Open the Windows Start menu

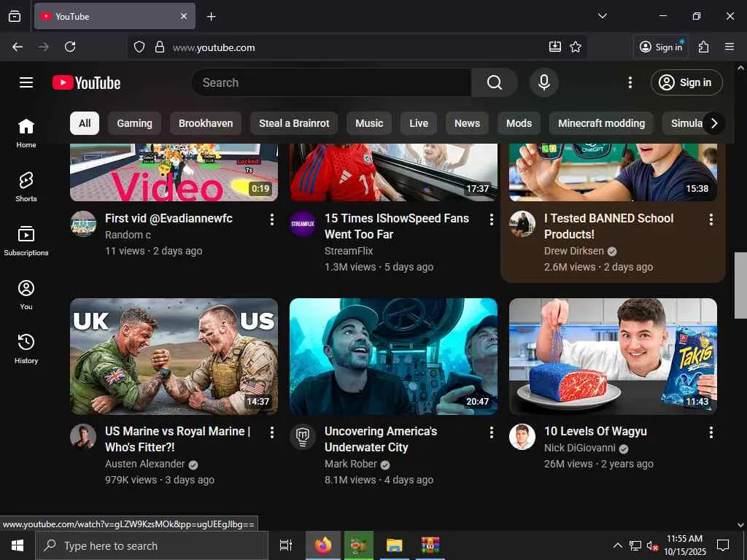(18, 545)
